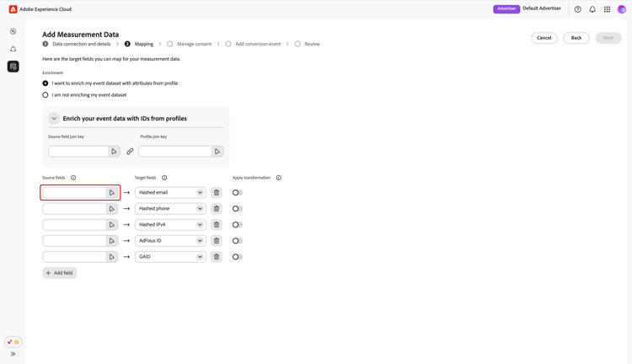632x364 pixels.
Task: Click the purple Advertiser badge
Action: pos(506,9)
